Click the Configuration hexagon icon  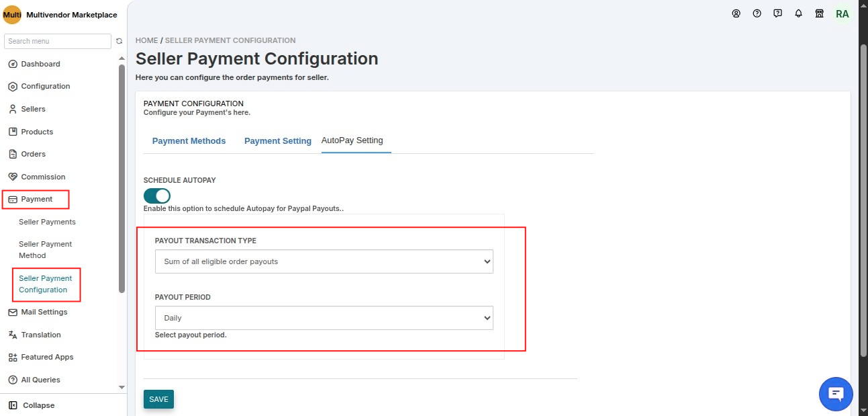12,87
